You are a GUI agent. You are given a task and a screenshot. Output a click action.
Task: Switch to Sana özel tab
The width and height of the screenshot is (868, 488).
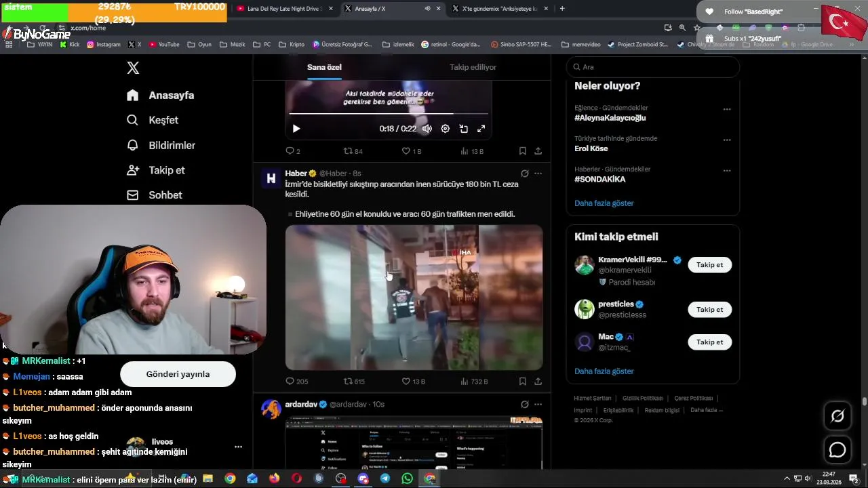324,67
